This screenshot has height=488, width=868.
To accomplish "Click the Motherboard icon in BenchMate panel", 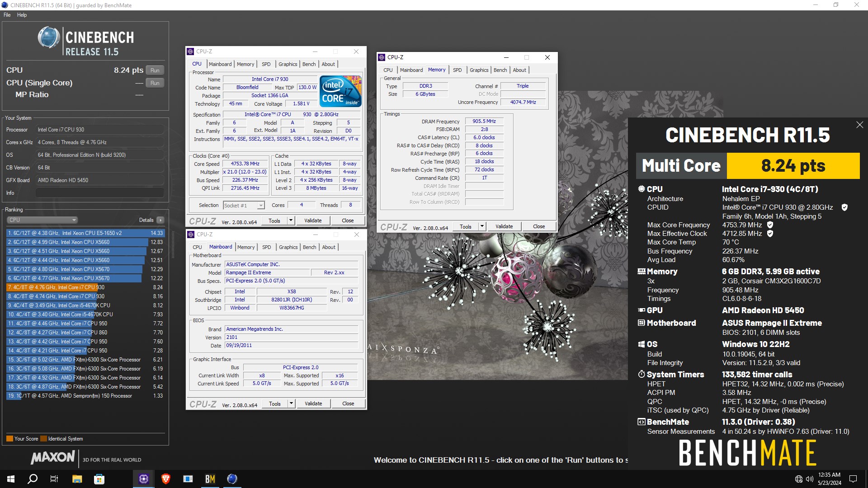I will pyautogui.click(x=641, y=323).
